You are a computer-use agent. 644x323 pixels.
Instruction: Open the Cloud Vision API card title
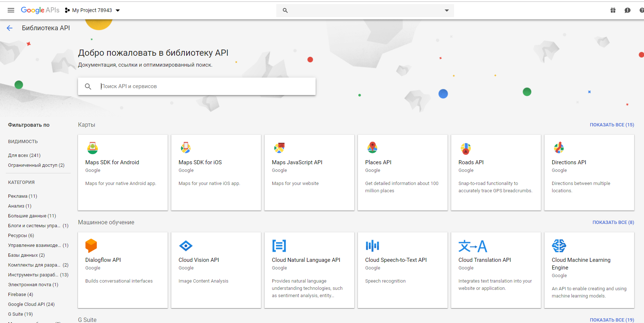(x=199, y=260)
